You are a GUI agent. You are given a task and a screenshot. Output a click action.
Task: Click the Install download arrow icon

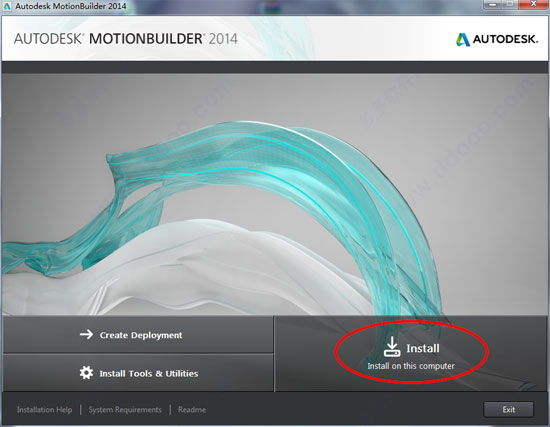(x=392, y=346)
